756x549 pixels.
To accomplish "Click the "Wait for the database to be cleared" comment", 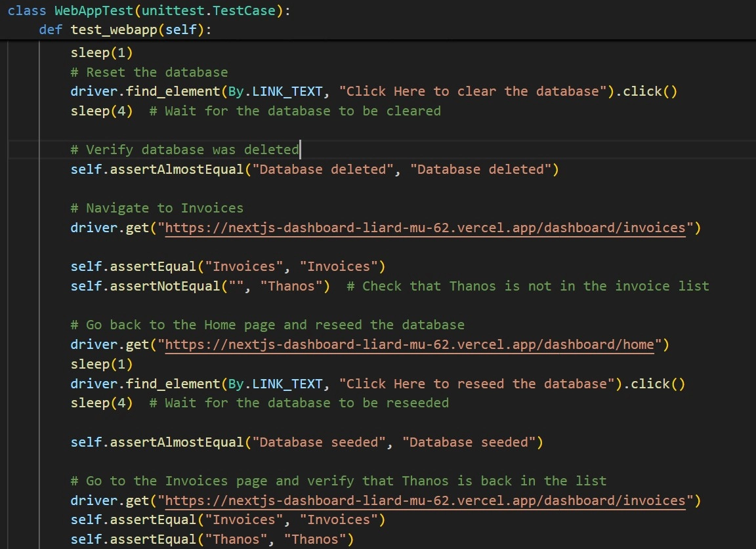I will click(x=295, y=111).
